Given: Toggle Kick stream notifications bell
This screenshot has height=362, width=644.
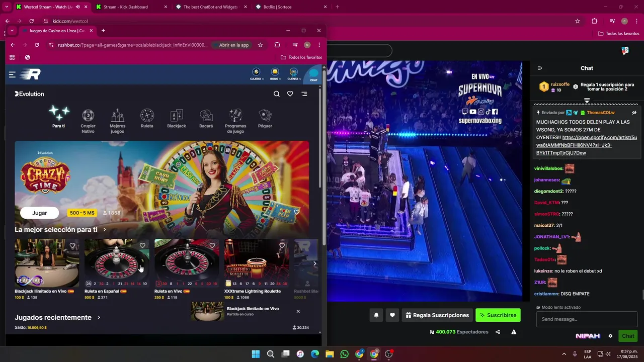Looking at the screenshot, I should 376,315.
